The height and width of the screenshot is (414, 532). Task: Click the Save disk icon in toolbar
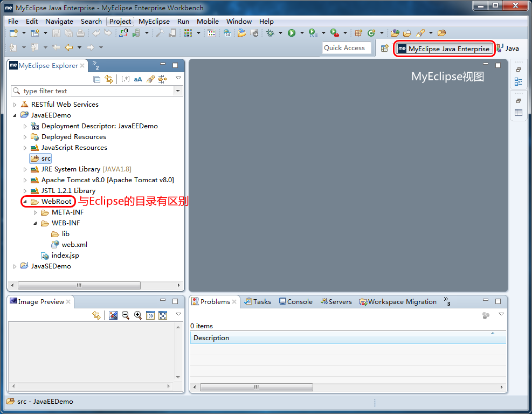[56, 33]
